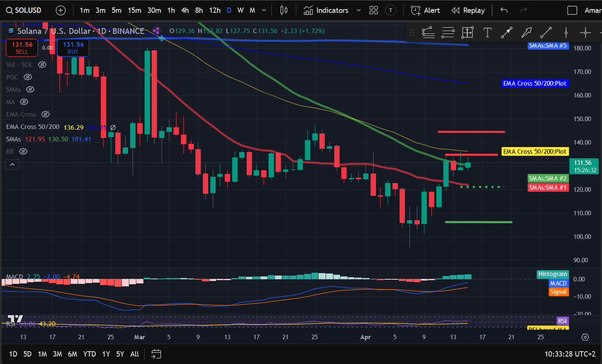Screen dimensions: 602x364
Task: Click the yellow EMA Cross 50/200:Plot label
Action: point(535,152)
